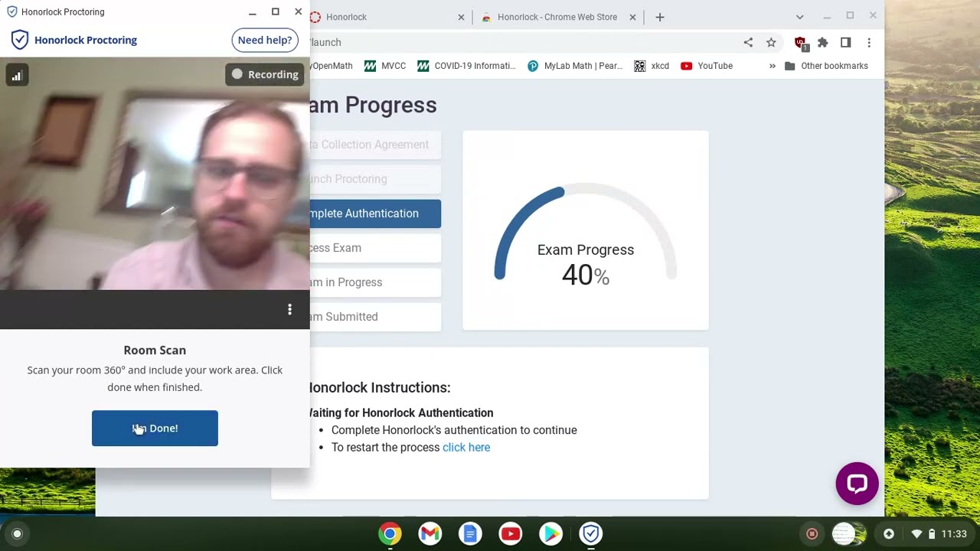The width and height of the screenshot is (980, 551).
Task: Open the Other bookmarks folder
Action: (826, 66)
